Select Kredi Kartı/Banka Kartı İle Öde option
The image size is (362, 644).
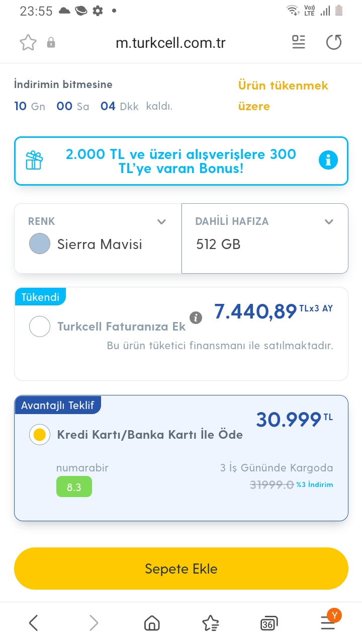pos(40,435)
